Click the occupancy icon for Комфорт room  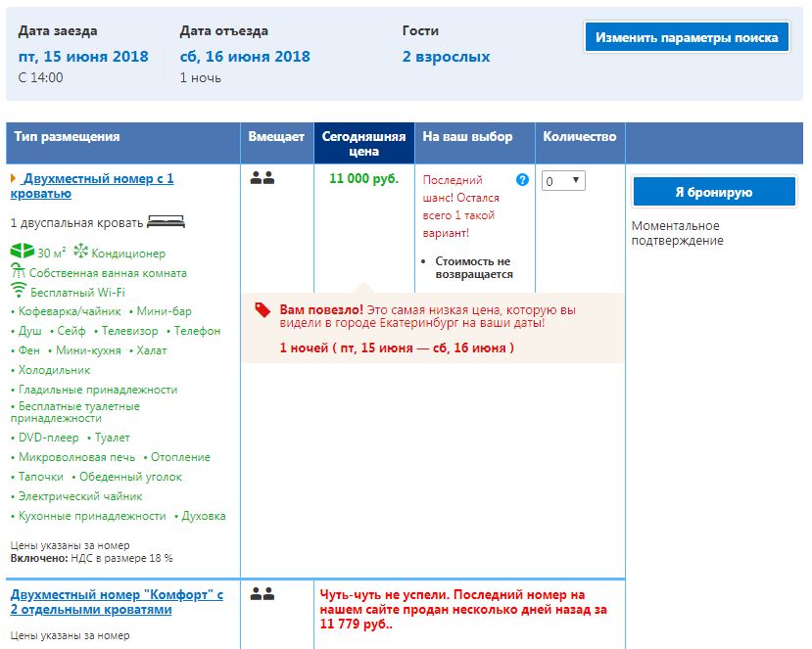(x=262, y=594)
